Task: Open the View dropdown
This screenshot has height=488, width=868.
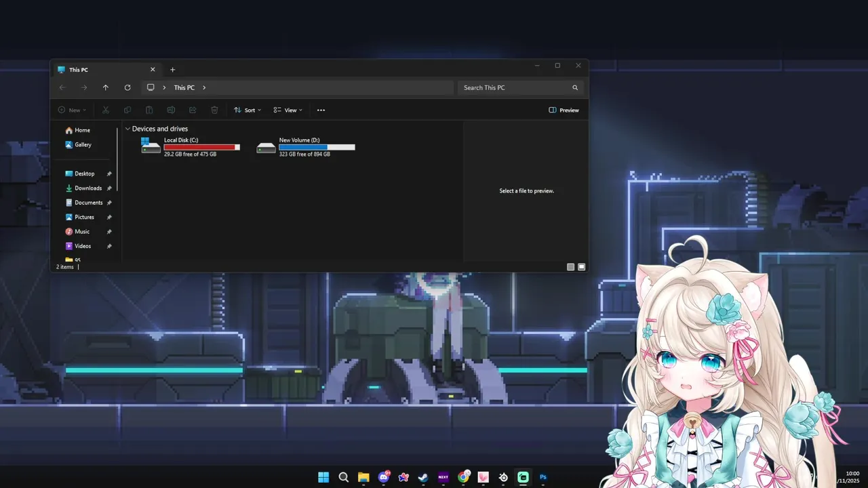Action: pyautogui.click(x=288, y=110)
